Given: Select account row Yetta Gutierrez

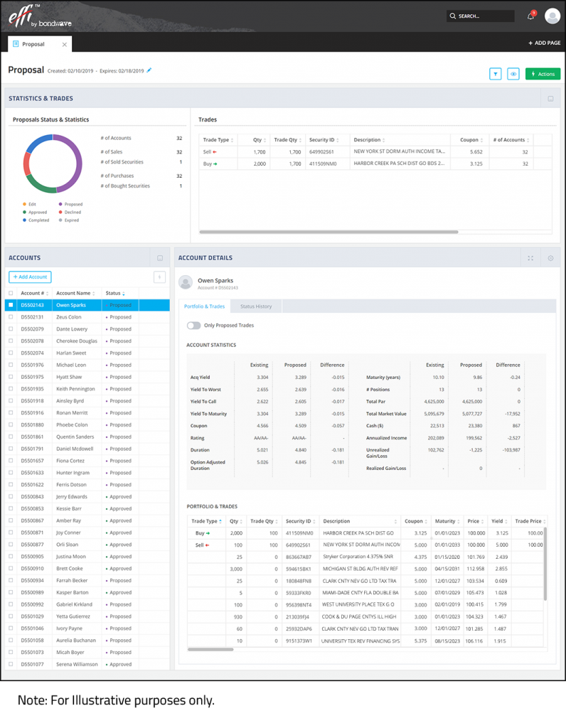Looking at the screenshot, I should [x=87, y=616].
